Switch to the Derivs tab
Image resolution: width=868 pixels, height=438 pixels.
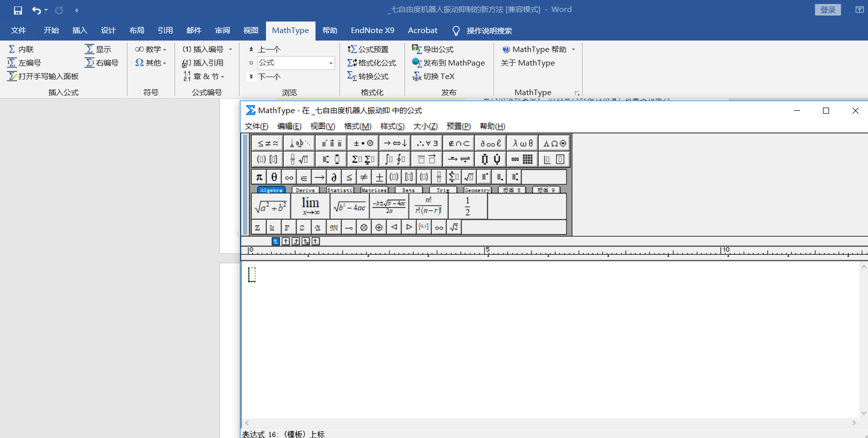click(x=305, y=190)
